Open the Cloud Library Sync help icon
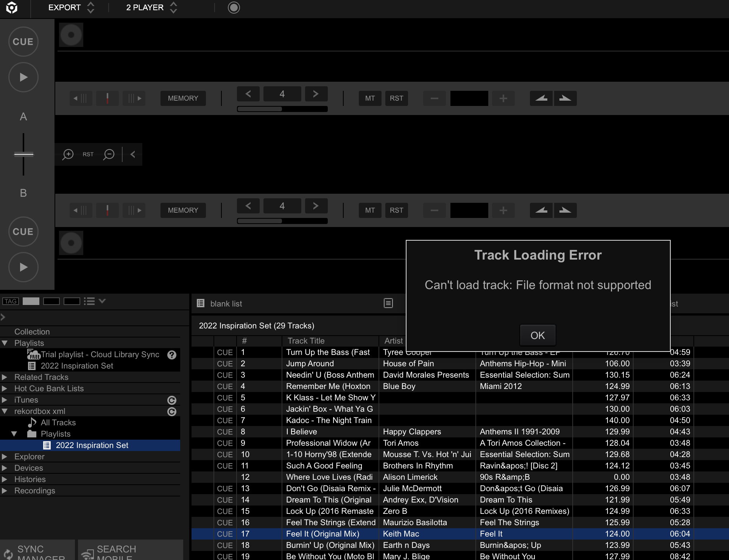Image resolution: width=729 pixels, height=560 pixels. (x=172, y=355)
